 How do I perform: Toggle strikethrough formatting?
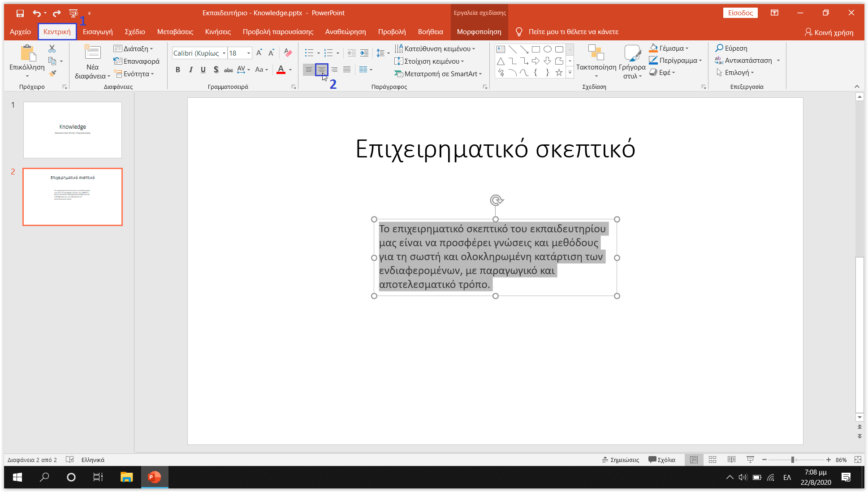pyautogui.click(x=229, y=70)
